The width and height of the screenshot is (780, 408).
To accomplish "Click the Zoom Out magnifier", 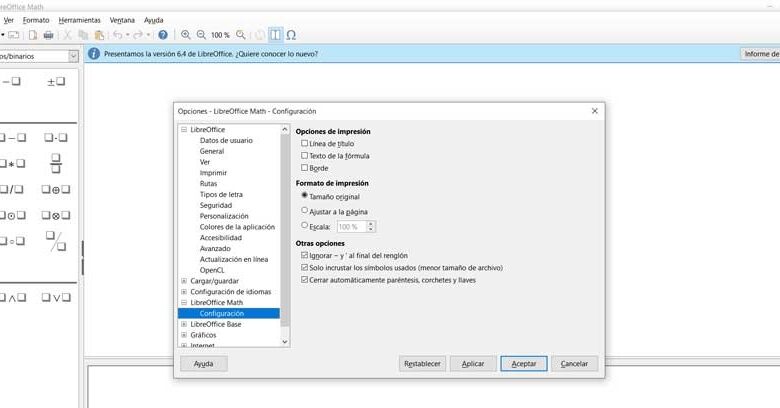I will (201, 35).
